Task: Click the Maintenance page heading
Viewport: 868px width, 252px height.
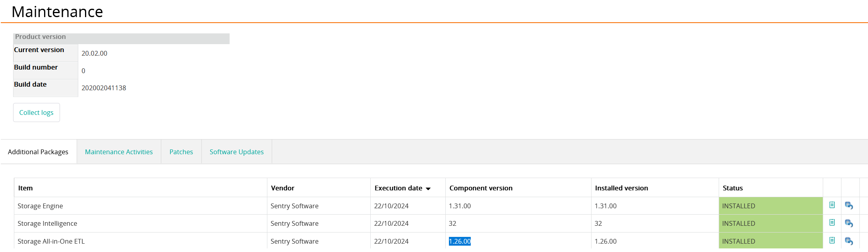Action: [57, 12]
